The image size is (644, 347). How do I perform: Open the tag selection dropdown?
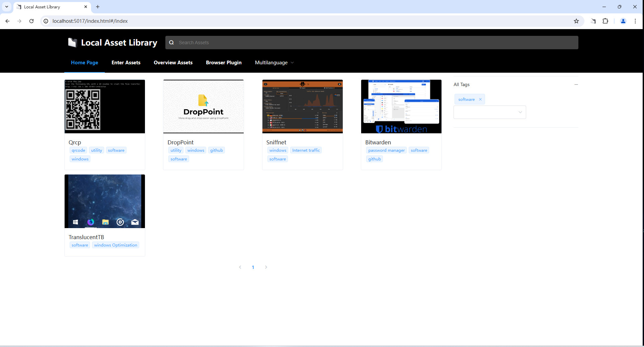[489, 112]
